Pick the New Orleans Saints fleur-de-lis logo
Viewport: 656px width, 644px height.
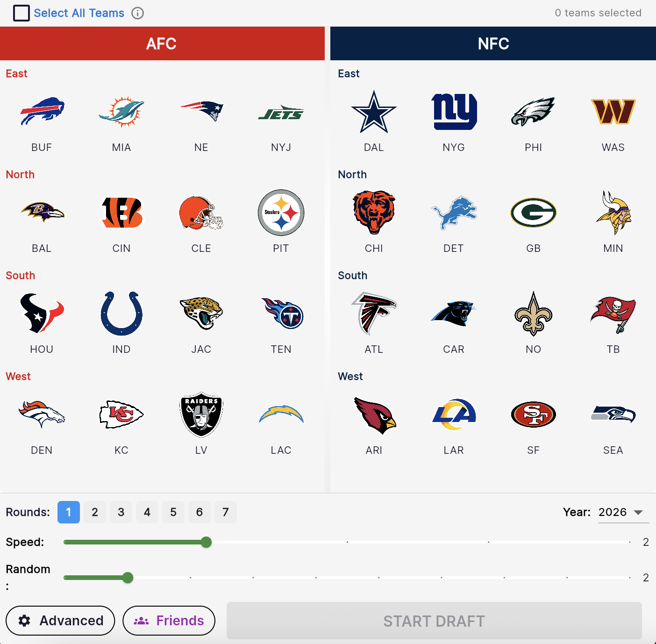tap(534, 314)
